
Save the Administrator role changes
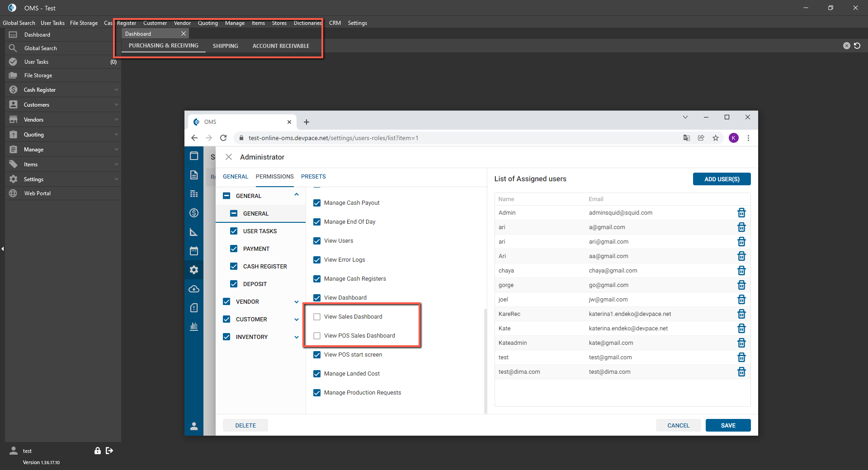click(x=728, y=425)
